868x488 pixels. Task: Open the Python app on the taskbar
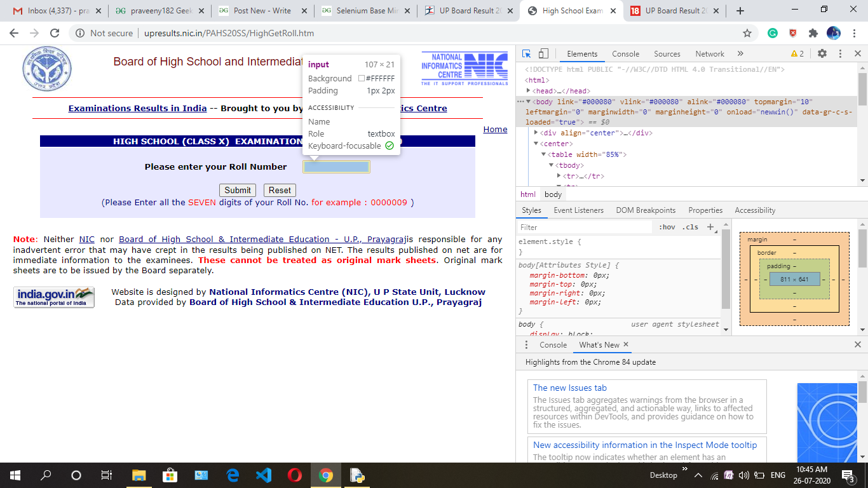click(x=357, y=475)
